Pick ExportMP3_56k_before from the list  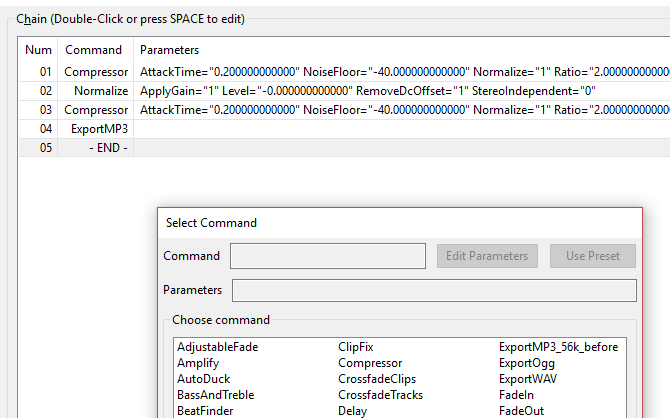pos(558,347)
